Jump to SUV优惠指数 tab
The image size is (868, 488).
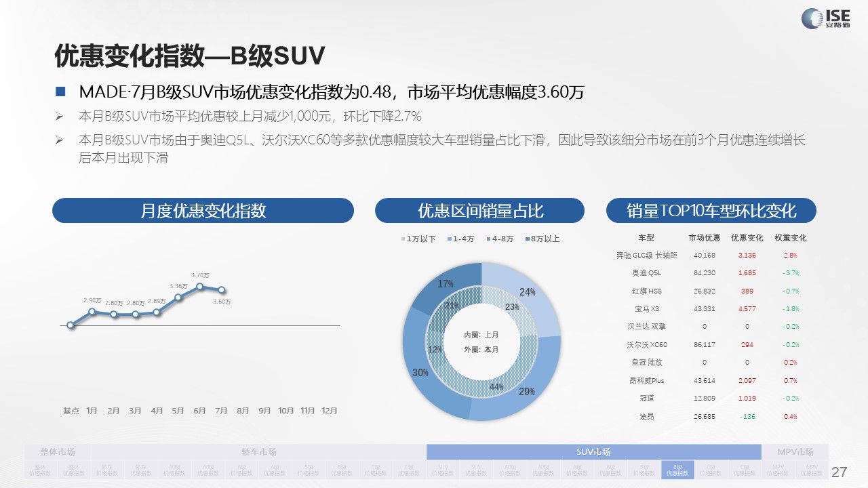click(477, 470)
